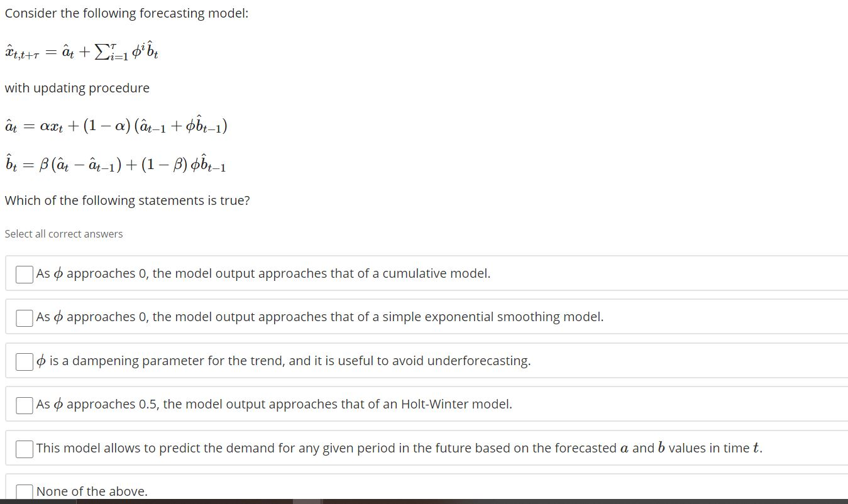Check the Holt-Winter model answer checkbox
The image size is (848, 504).
[x=24, y=404]
